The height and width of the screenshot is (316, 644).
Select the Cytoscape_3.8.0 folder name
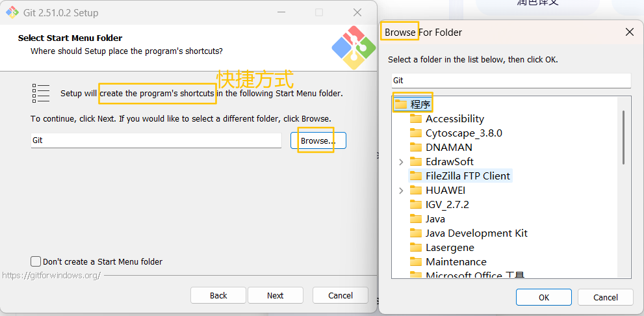click(x=464, y=133)
